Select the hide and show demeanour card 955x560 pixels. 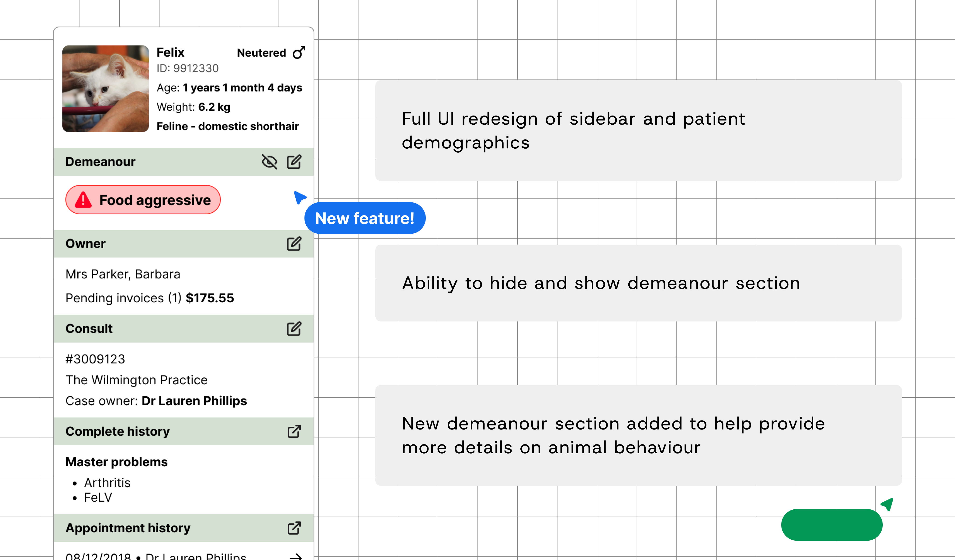pyautogui.click(x=638, y=283)
